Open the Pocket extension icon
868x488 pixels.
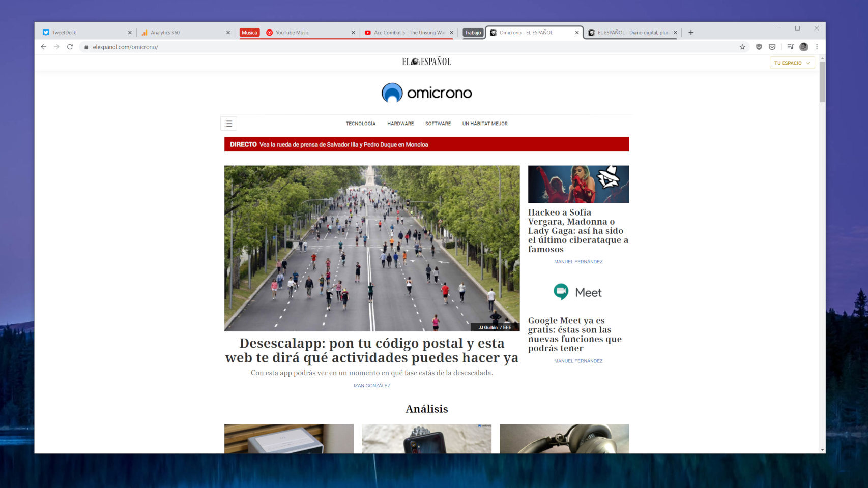point(772,47)
